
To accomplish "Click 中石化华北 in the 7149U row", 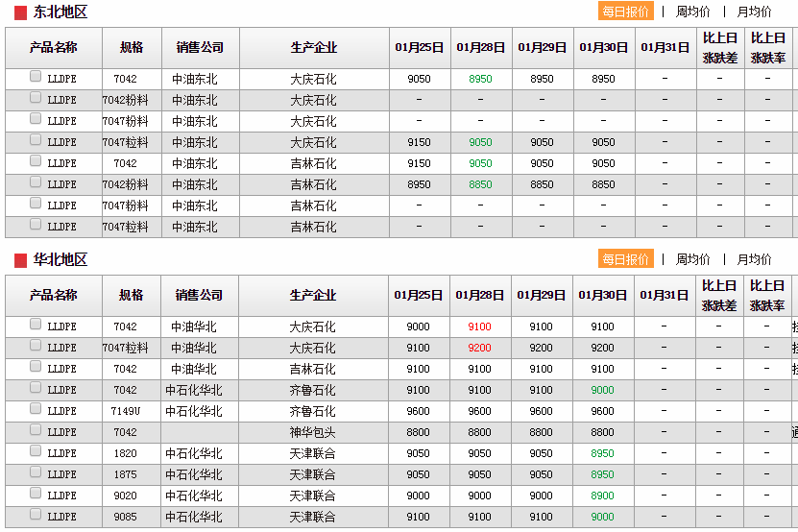I will click(194, 411).
